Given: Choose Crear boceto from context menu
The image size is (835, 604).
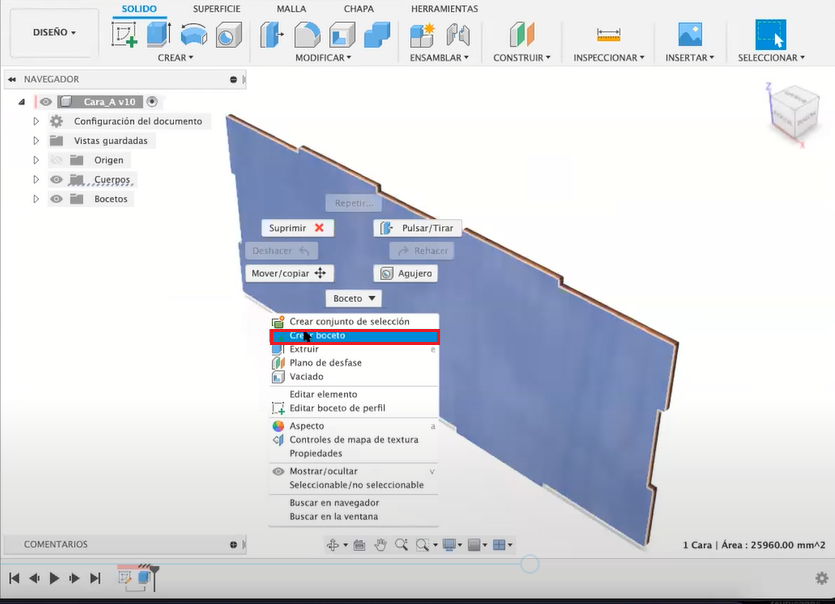Looking at the screenshot, I should click(355, 336).
